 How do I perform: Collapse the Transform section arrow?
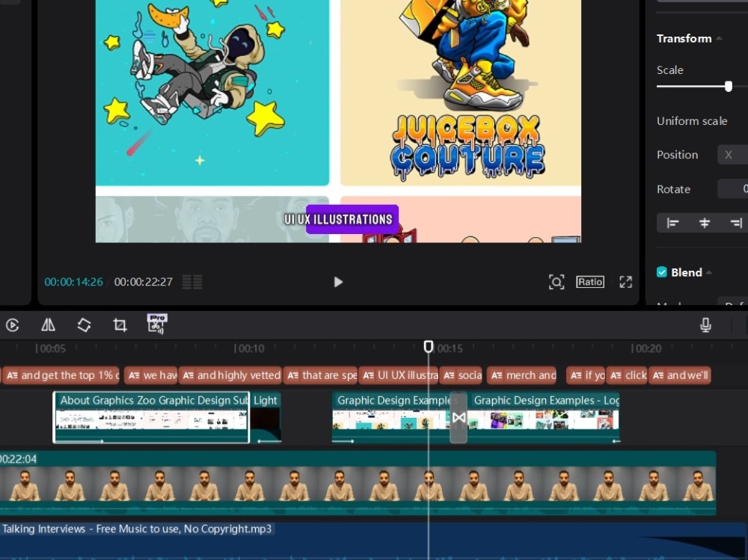coord(719,39)
